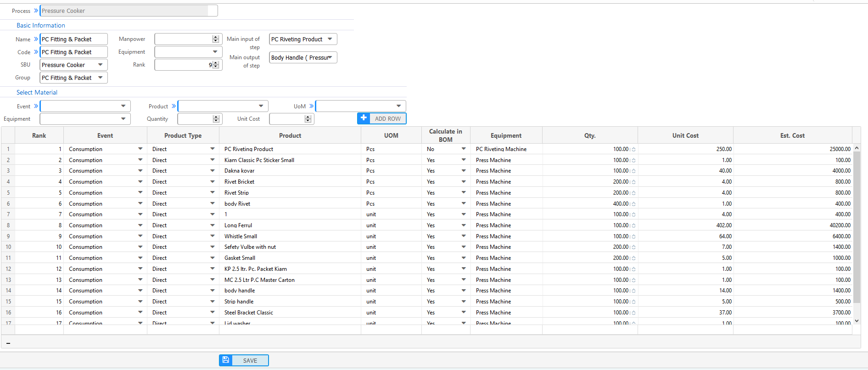Viewport: 868px width, 370px height.
Task: Click the grid vertical scrollbar thumb
Action: 857,227
